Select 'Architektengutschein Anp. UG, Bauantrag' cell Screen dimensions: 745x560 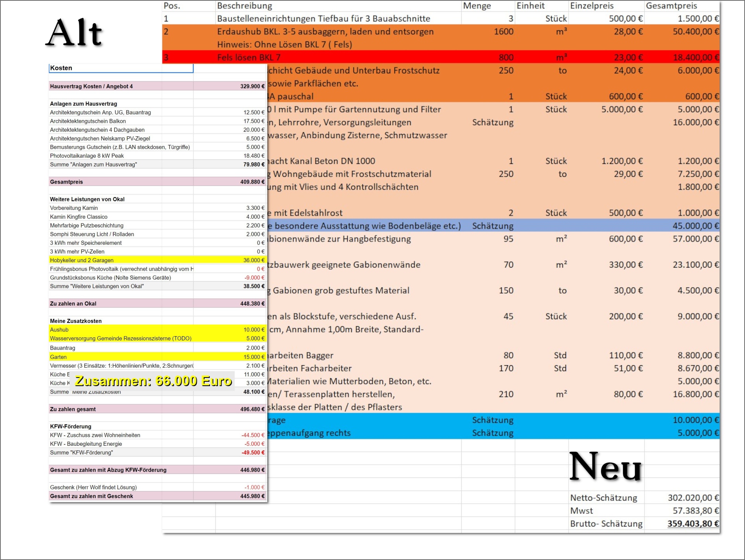(x=100, y=113)
